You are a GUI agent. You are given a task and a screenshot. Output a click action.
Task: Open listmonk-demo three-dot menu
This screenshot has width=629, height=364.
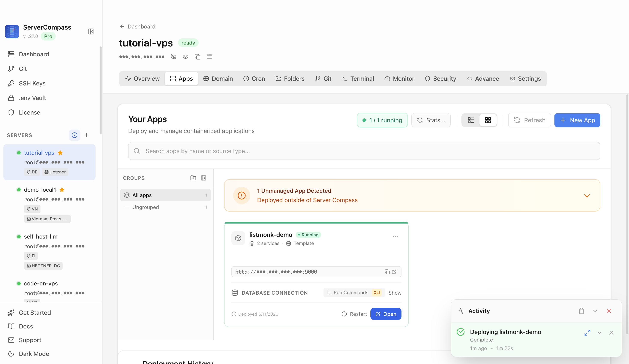click(x=395, y=236)
